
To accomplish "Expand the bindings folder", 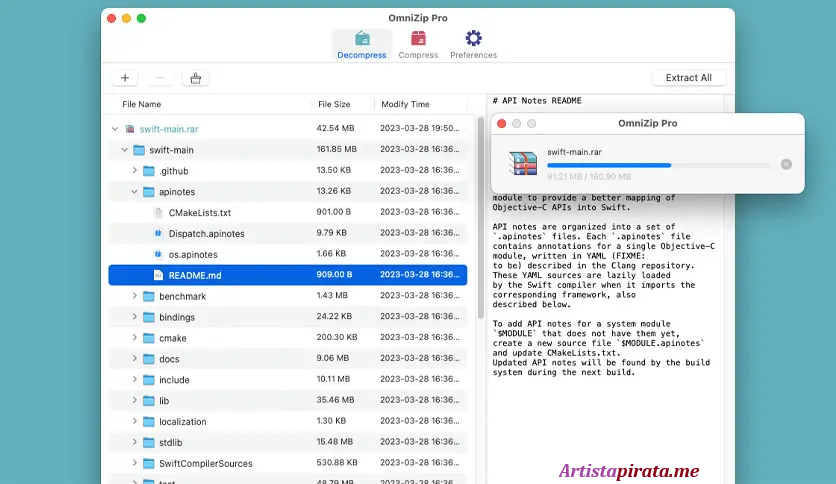I will pyautogui.click(x=134, y=316).
